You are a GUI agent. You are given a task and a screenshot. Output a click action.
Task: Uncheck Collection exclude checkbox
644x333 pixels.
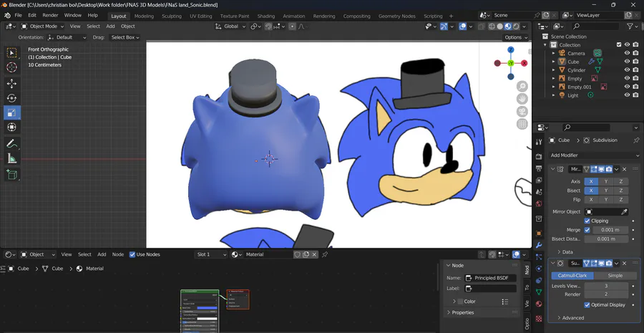pyautogui.click(x=619, y=45)
